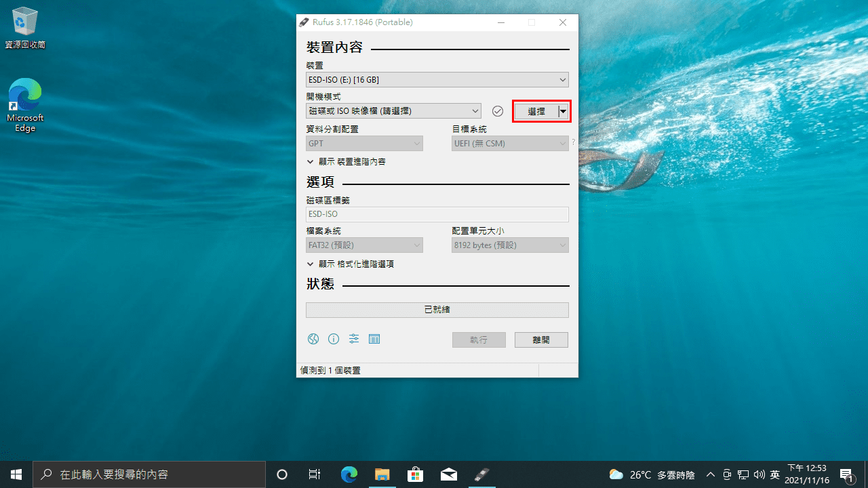Click 離開 to exit Rufus
The width and height of the screenshot is (868, 488).
[x=540, y=340]
